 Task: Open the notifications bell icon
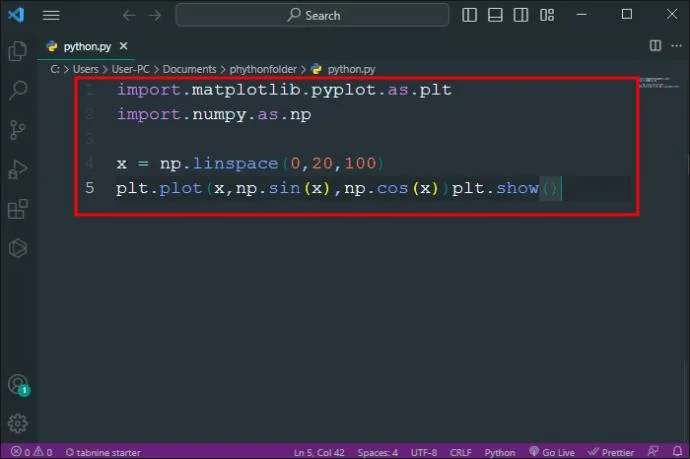tap(677, 451)
